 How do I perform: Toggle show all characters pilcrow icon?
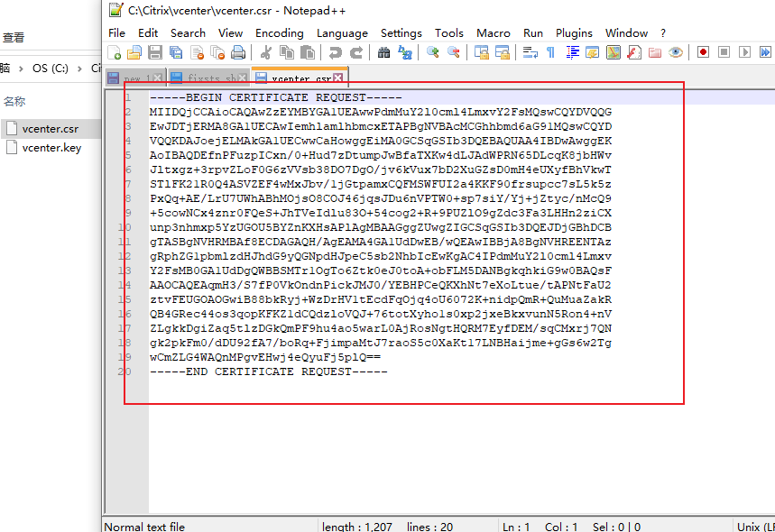coord(550,53)
